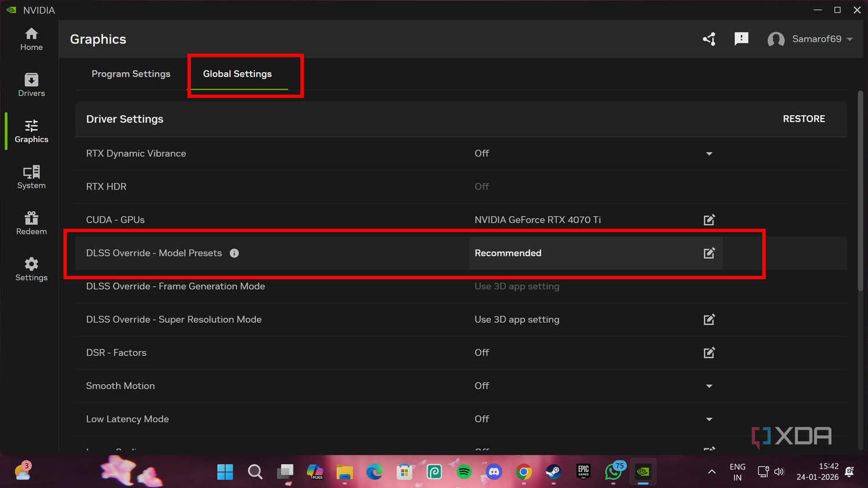Edit the CUDA - GPUs setting
This screenshot has width=868, height=488.
click(x=709, y=220)
